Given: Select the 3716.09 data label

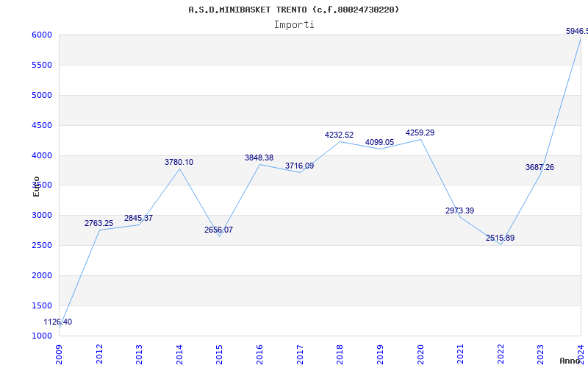Looking at the screenshot, I should (x=299, y=166).
